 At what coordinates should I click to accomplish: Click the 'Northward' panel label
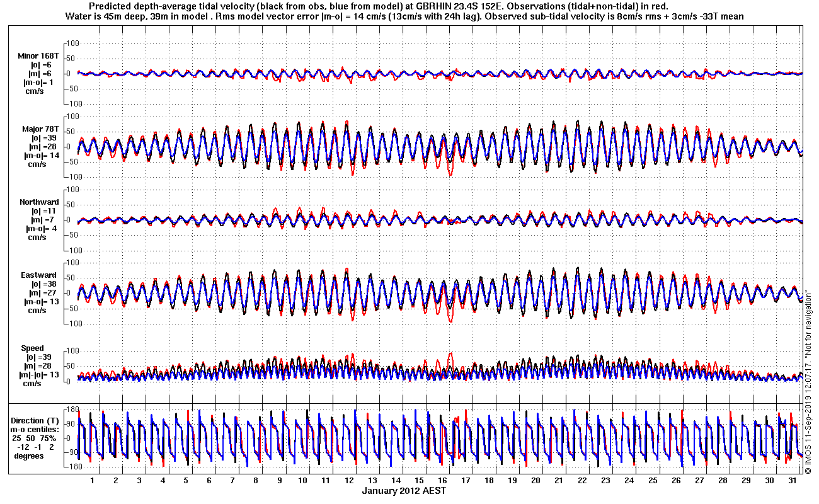point(38,202)
